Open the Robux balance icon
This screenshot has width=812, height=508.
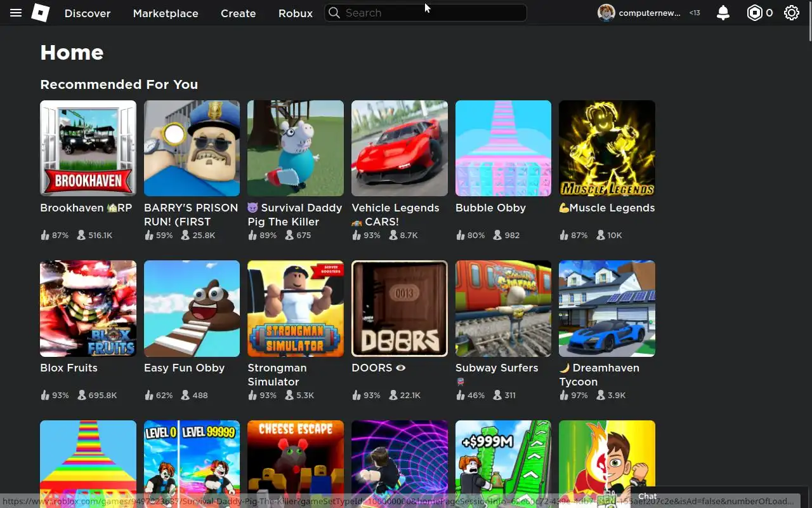[x=754, y=13]
